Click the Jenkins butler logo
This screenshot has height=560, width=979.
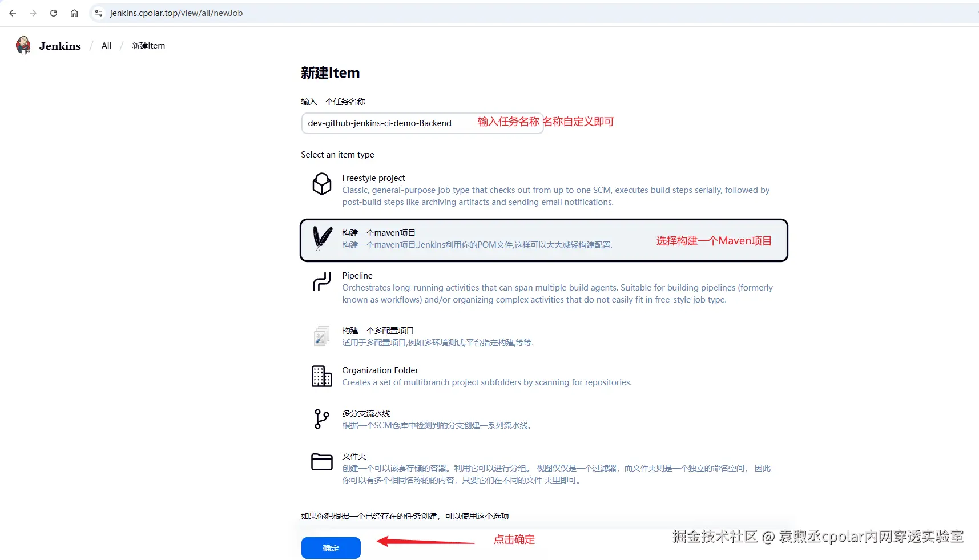pos(23,45)
